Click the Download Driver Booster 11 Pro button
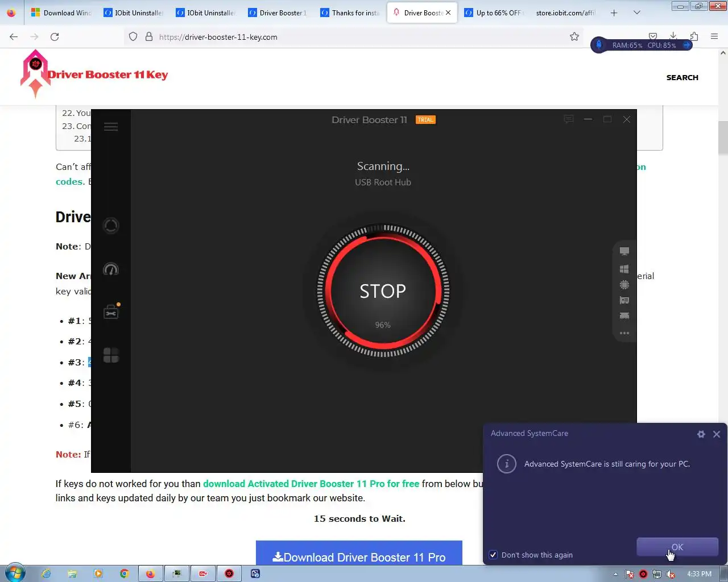Image resolution: width=728 pixels, height=582 pixels. click(x=359, y=553)
